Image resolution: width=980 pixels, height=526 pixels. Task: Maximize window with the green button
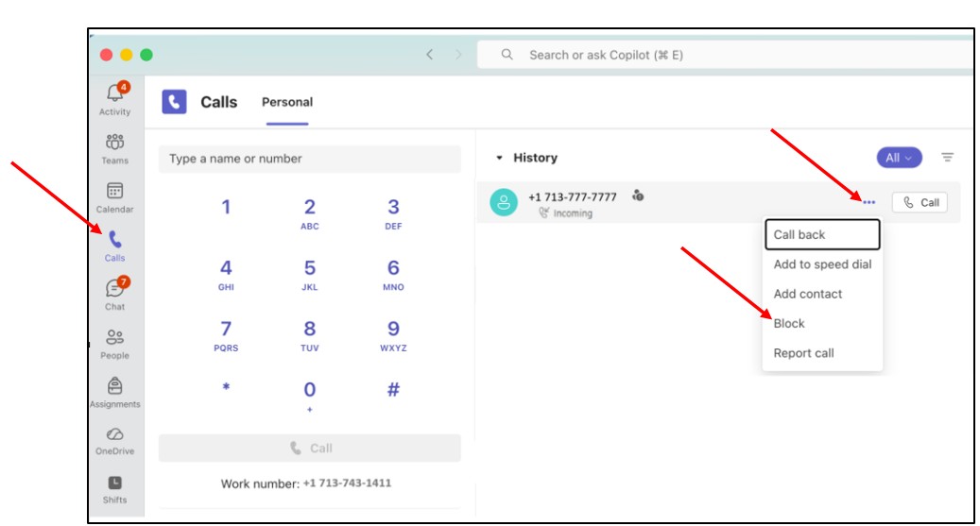click(146, 55)
